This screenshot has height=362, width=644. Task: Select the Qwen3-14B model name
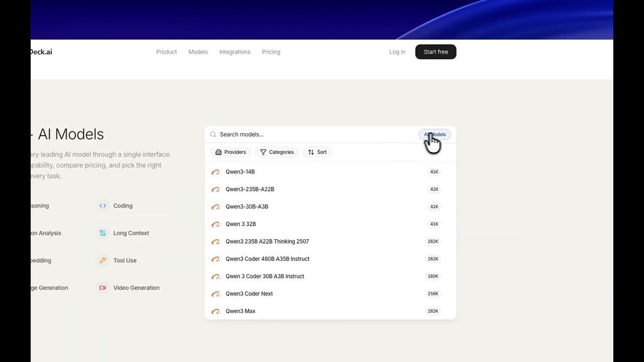pos(240,172)
